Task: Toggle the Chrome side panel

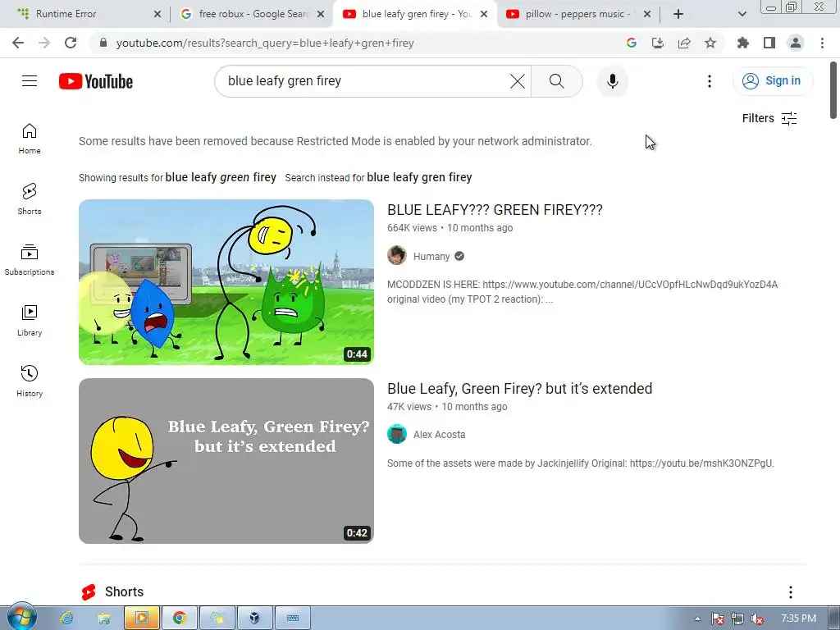Action: pyautogui.click(x=769, y=43)
